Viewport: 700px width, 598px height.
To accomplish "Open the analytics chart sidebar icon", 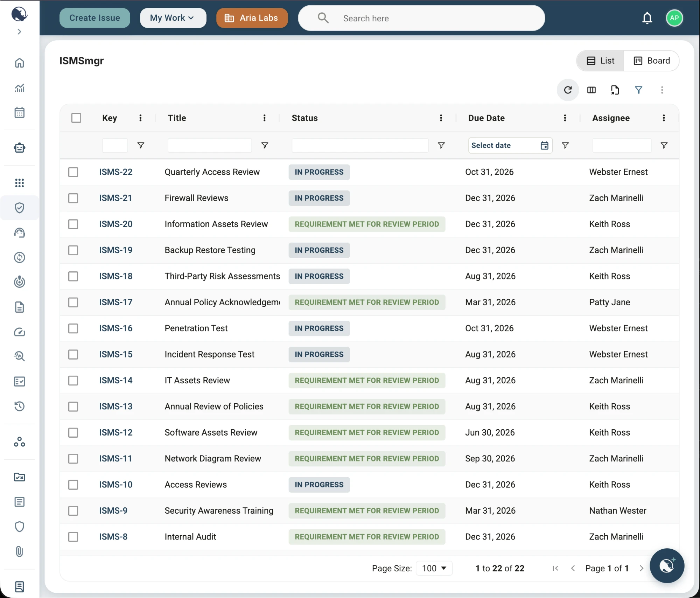I will coord(20,88).
